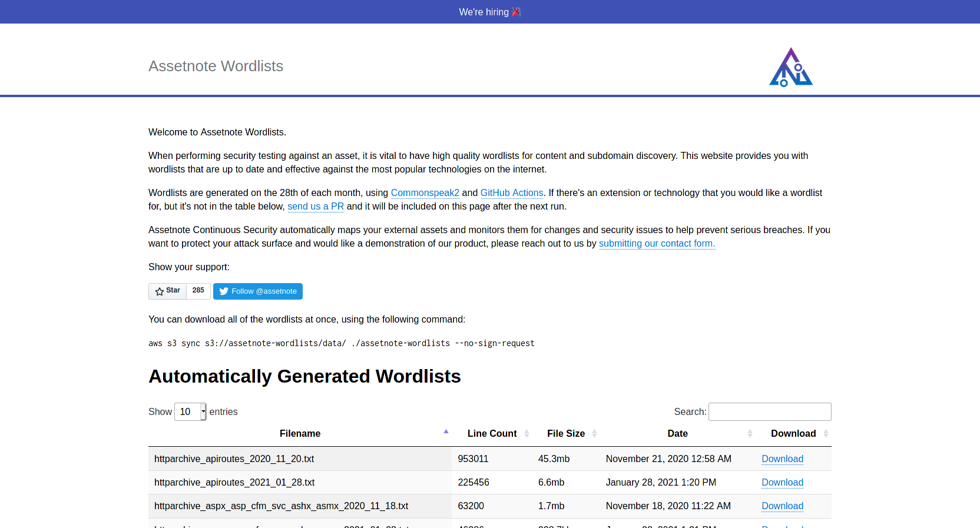Click Follow @assetnote Twitter button
The width and height of the screenshot is (980, 528).
(258, 291)
